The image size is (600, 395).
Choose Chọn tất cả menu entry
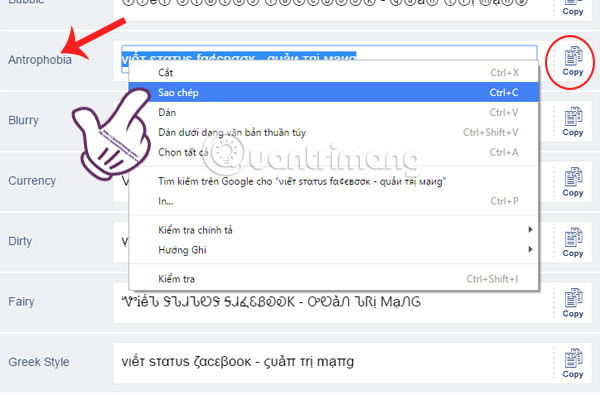(x=334, y=152)
